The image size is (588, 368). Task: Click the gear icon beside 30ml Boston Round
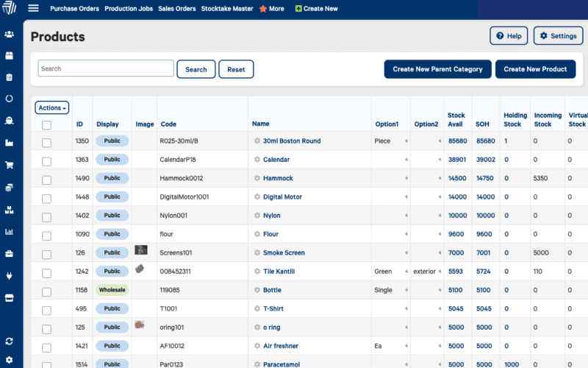(x=257, y=141)
